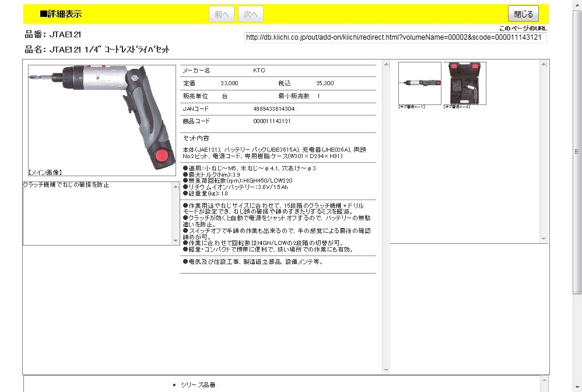Click the 品番: JTAE121 heading text
This screenshot has height=392, width=582.
(x=52, y=34)
